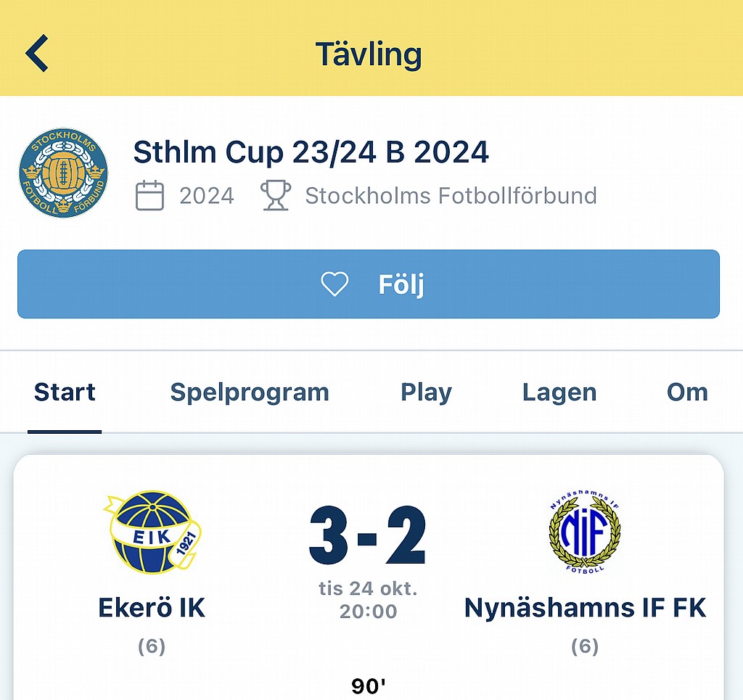
Task: Open the 3-2 match score
Action: (x=368, y=537)
